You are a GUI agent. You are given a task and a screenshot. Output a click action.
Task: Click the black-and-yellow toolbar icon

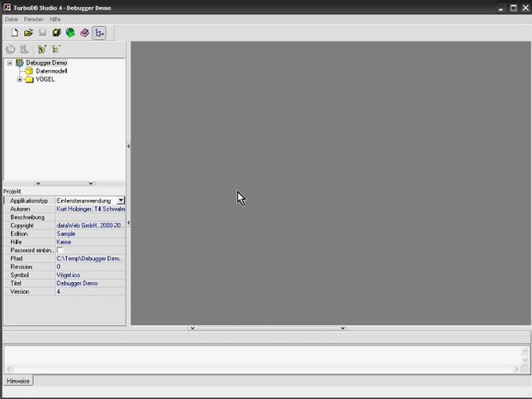(x=57, y=33)
